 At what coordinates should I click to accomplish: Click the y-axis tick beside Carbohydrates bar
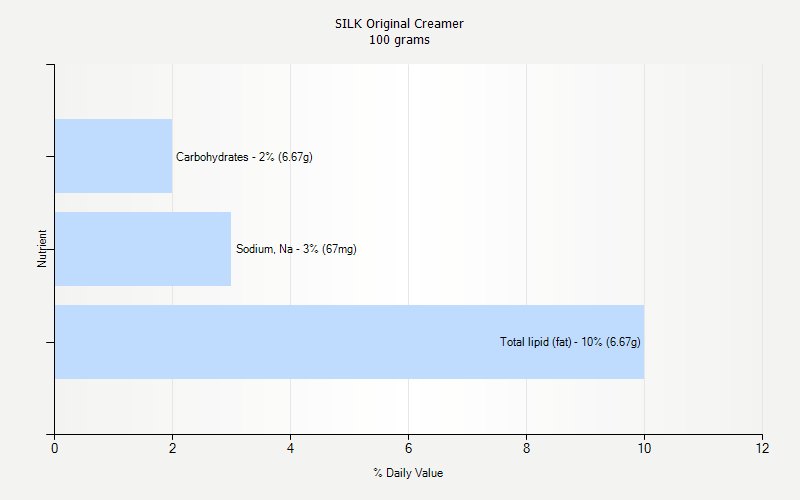click(x=50, y=156)
